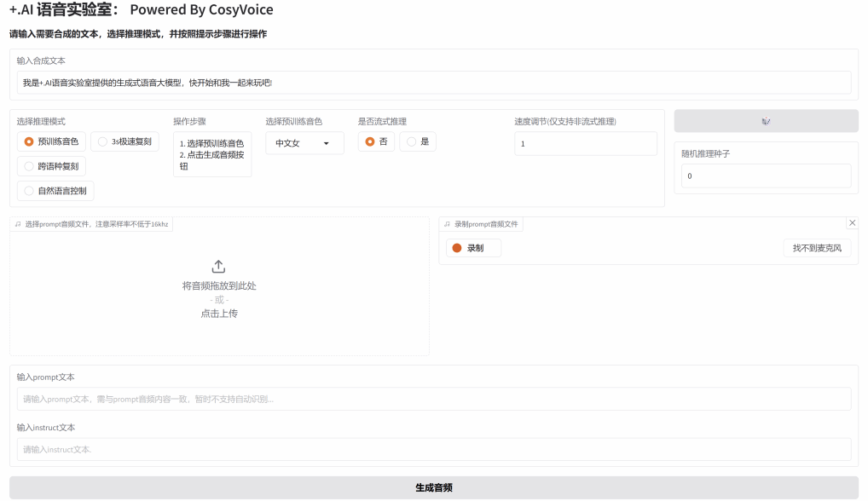Image resolution: width=868 pixels, height=501 pixels.
Task: Focus the 随机推理种子 seed field
Action: pyautogui.click(x=765, y=176)
